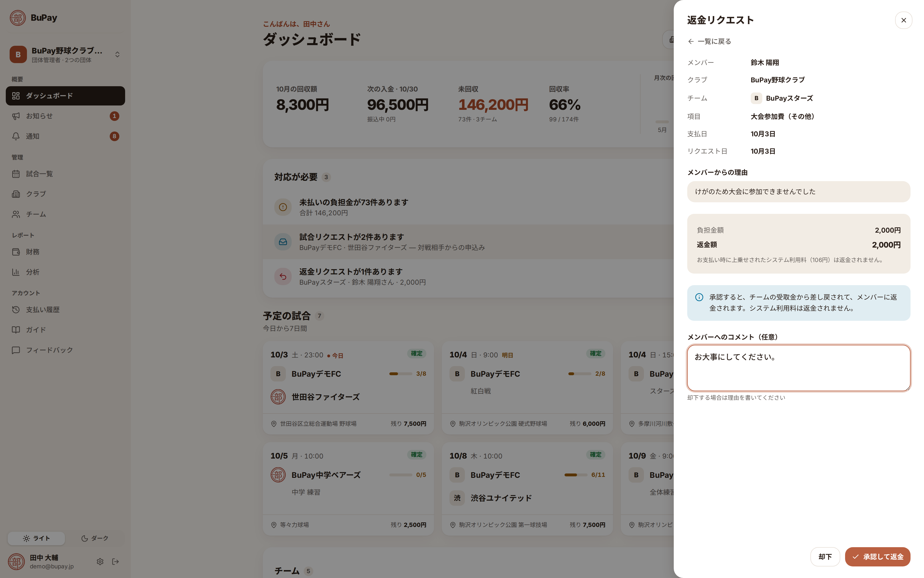Click the 未回収 146,200円 value
924x578 pixels.
tap(493, 105)
